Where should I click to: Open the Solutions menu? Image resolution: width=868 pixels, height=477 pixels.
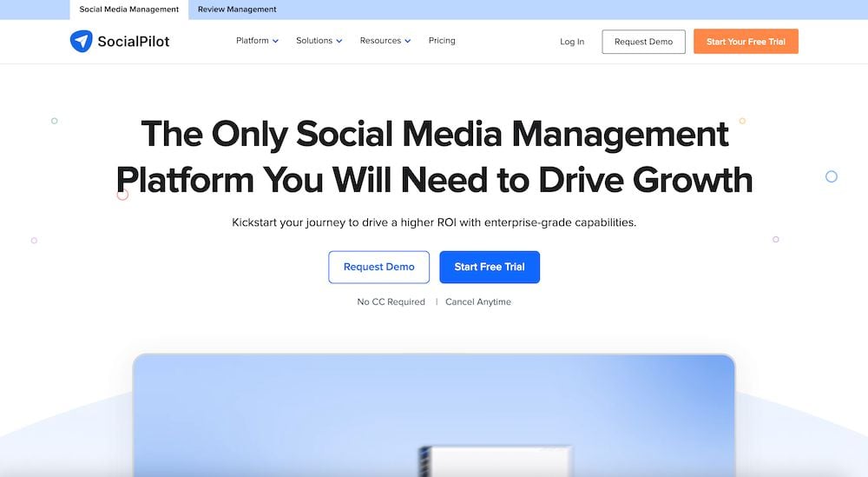[314, 41]
